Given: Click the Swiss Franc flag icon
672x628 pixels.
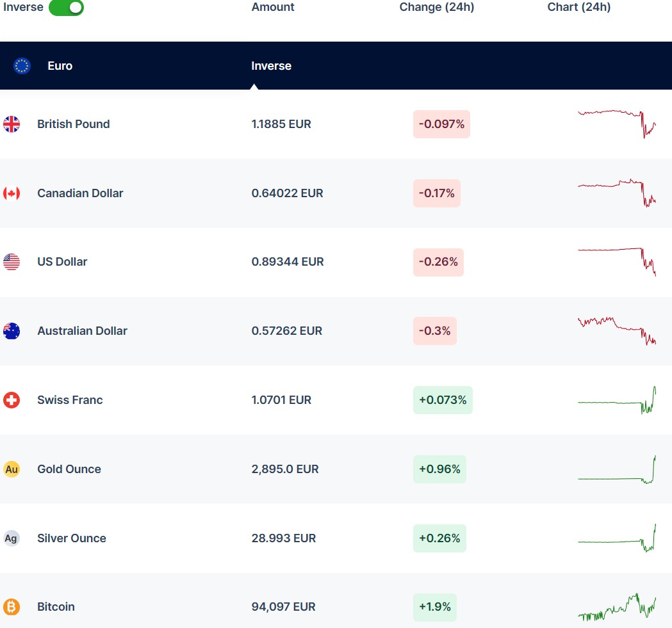Looking at the screenshot, I should pyautogui.click(x=12, y=400).
